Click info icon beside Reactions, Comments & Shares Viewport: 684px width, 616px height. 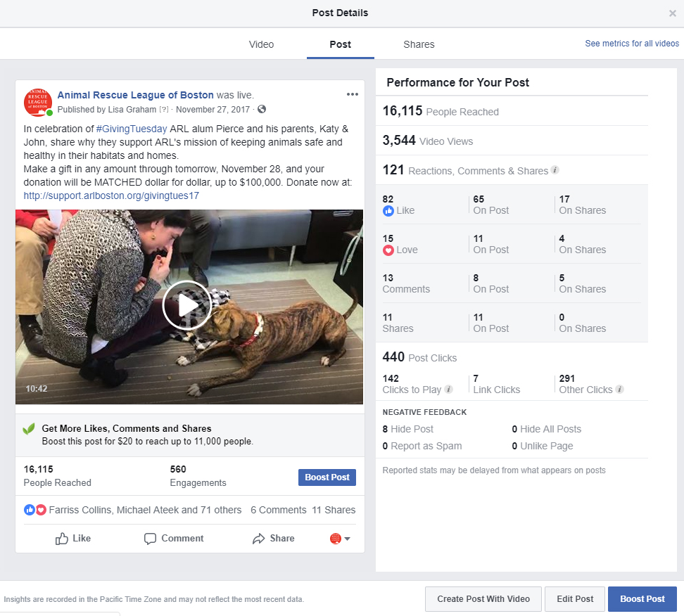click(555, 170)
